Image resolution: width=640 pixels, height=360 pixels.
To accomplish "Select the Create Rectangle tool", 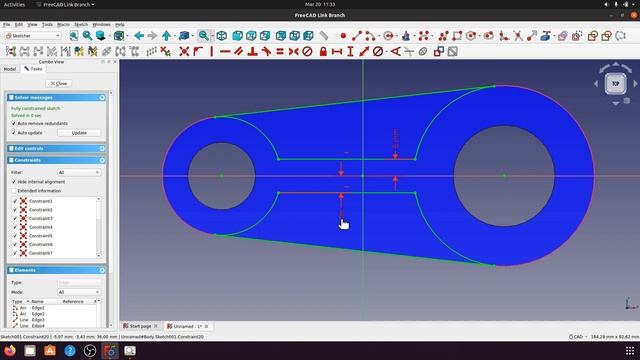I will 457,36.
